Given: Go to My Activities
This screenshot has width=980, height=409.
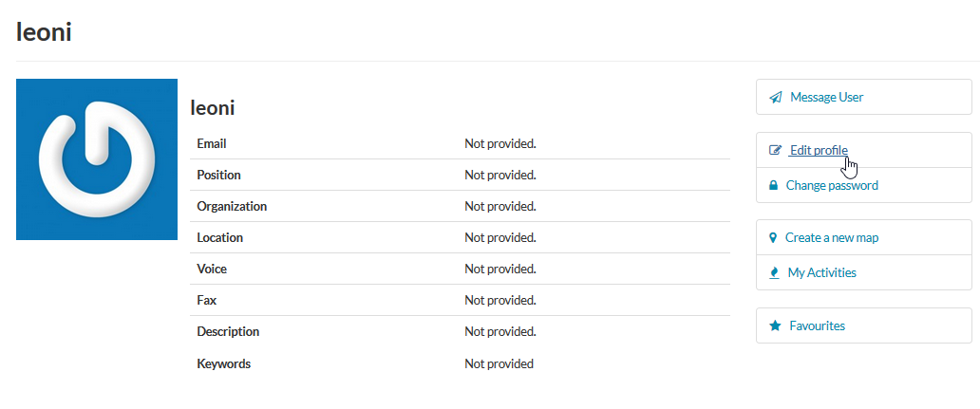Looking at the screenshot, I should 821,273.
